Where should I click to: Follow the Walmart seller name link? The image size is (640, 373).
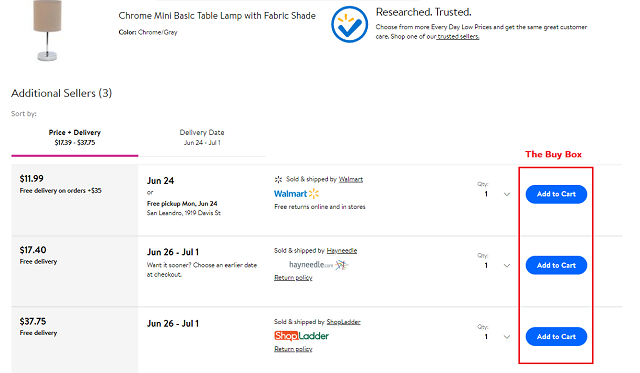pos(351,179)
